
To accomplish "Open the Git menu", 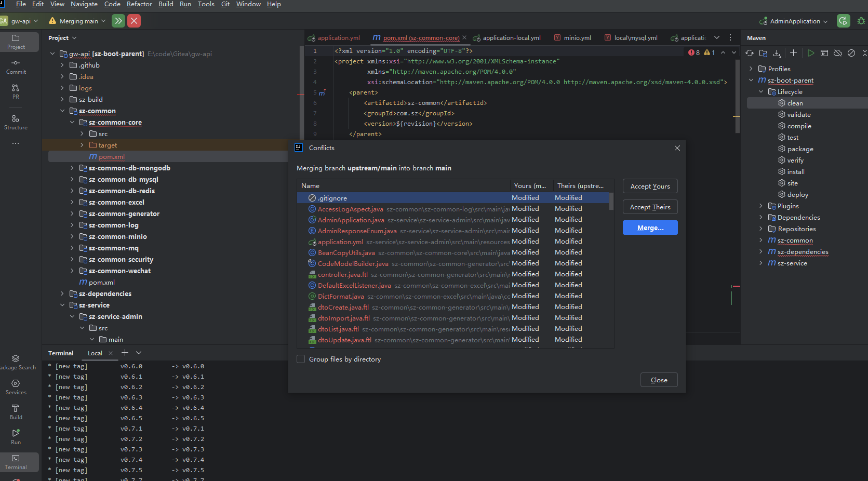I will pos(225,4).
